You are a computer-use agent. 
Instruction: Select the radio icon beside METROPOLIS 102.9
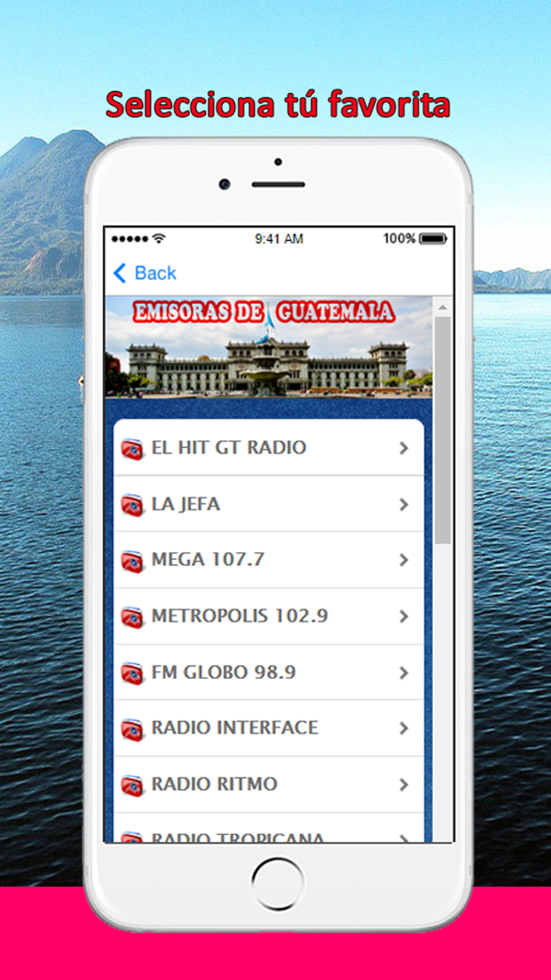132,617
